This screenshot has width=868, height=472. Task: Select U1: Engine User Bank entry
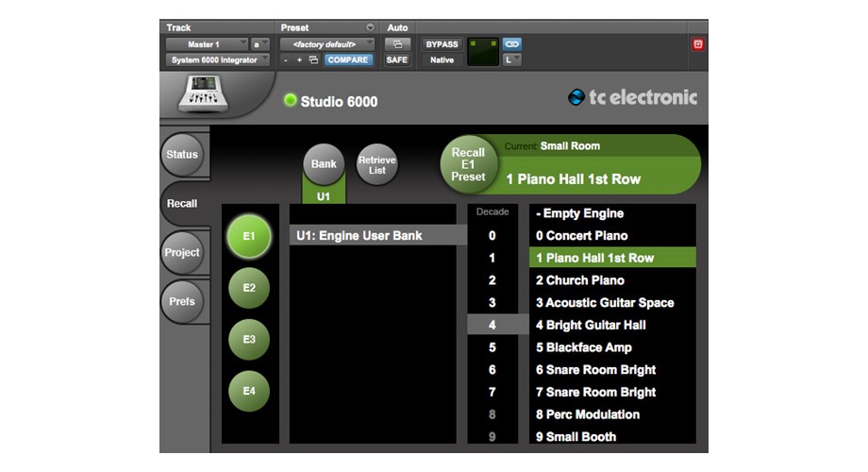[378, 235]
